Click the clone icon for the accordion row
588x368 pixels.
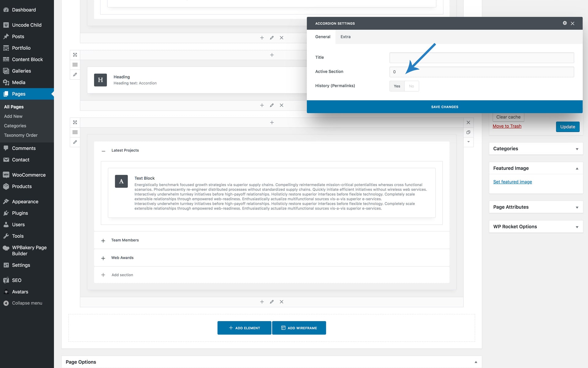click(x=468, y=132)
